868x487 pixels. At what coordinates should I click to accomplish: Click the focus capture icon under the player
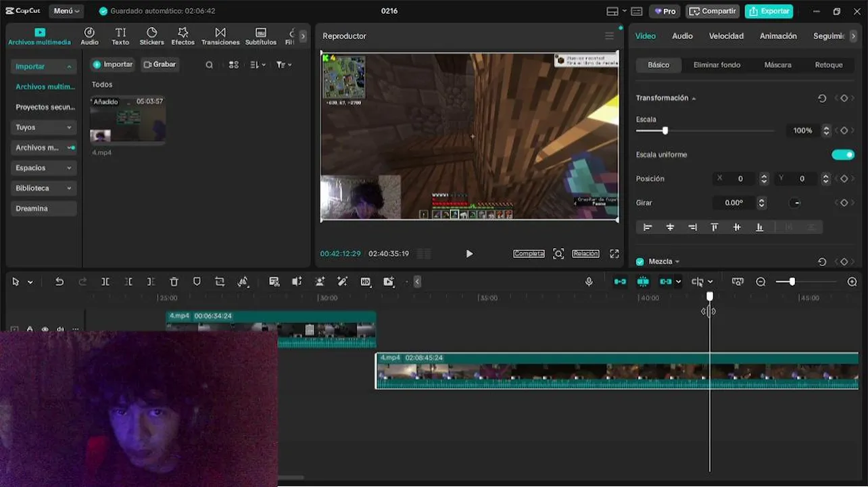coord(558,254)
